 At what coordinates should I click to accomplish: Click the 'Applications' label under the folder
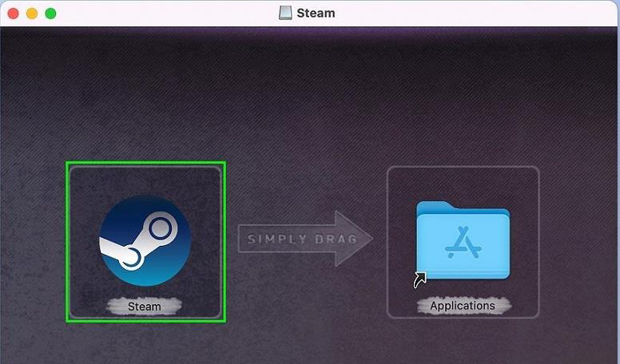point(463,306)
